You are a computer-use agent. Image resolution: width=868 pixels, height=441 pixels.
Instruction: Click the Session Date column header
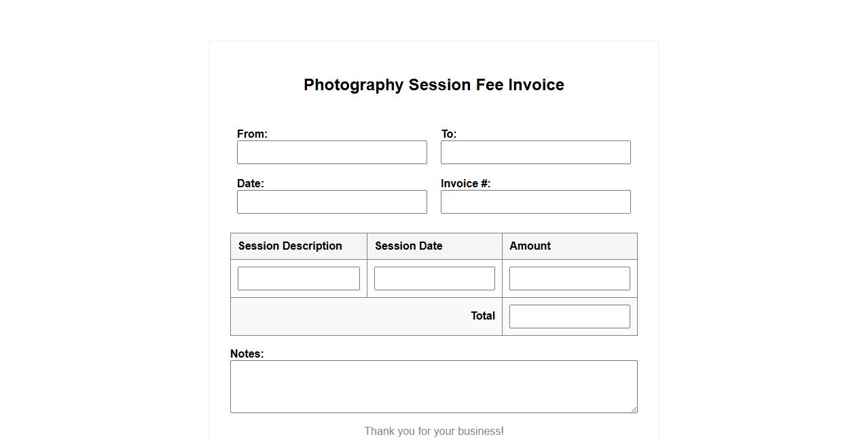408,246
